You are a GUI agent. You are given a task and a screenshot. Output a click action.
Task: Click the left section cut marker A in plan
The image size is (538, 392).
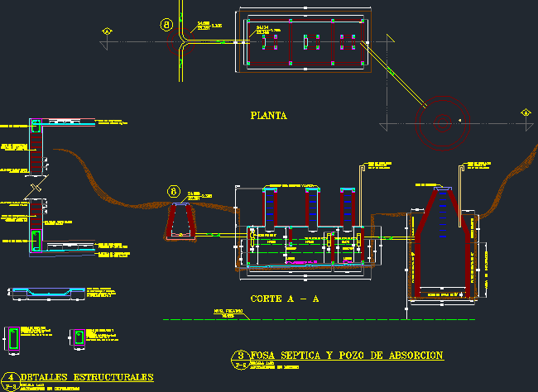107,31
